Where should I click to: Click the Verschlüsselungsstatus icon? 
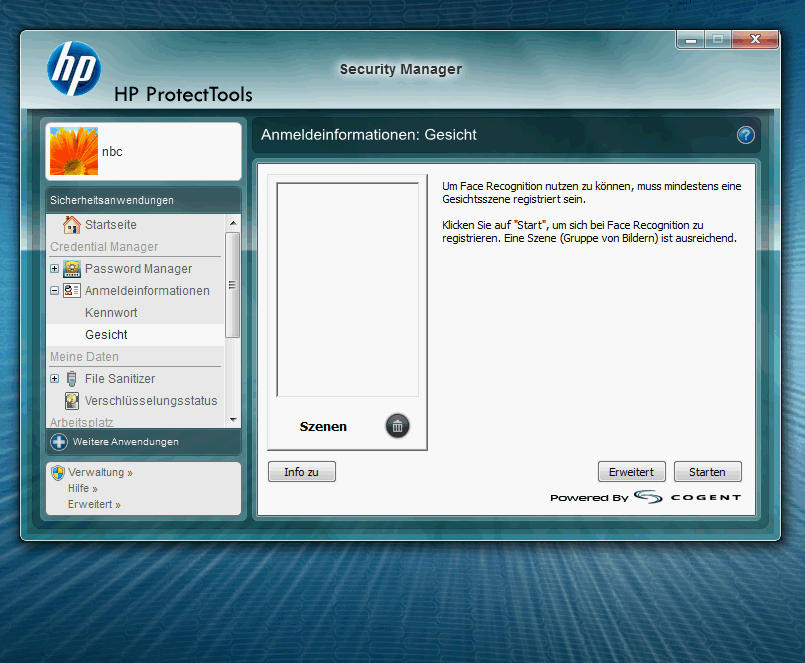72,401
